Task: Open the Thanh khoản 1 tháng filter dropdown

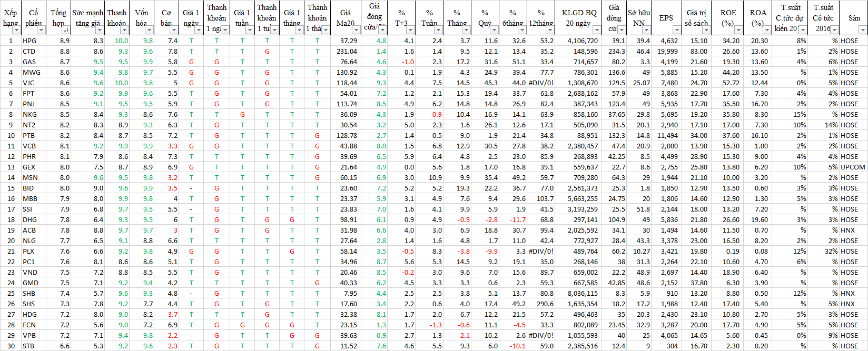Action: click(x=326, y=30)
